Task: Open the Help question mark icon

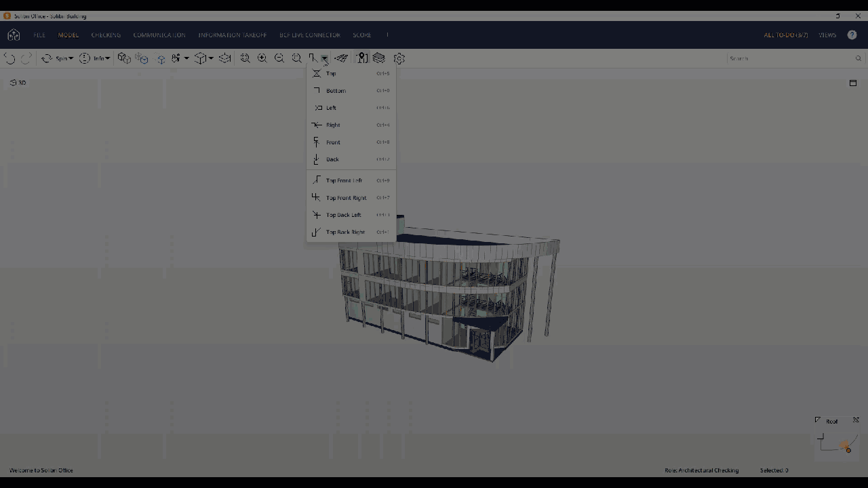Action: tap(852, 35)
